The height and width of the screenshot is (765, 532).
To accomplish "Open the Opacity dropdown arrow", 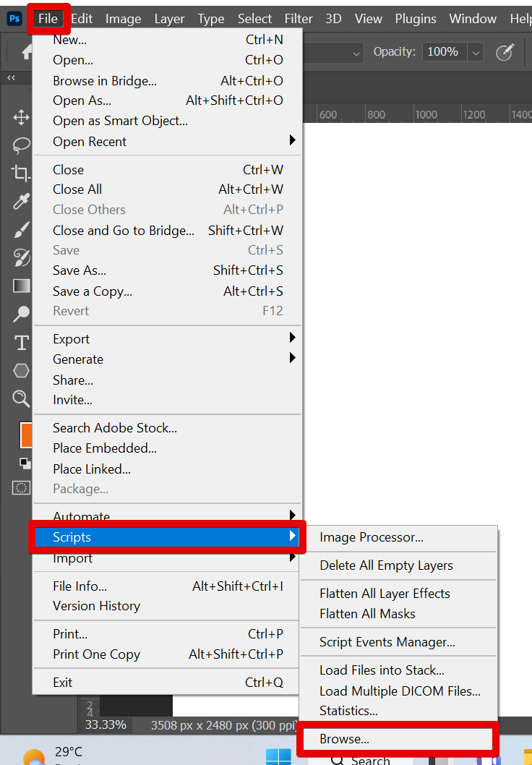I will (475, 52).
